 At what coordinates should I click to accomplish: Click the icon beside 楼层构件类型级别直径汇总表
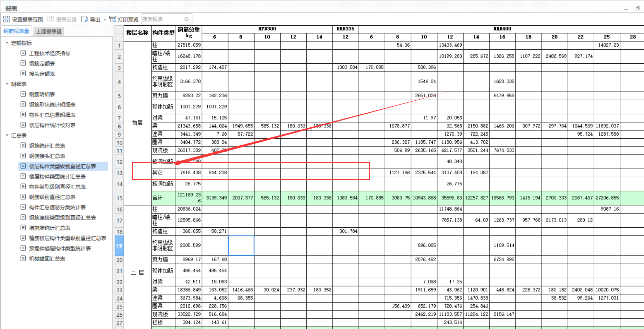pos(23,166)
